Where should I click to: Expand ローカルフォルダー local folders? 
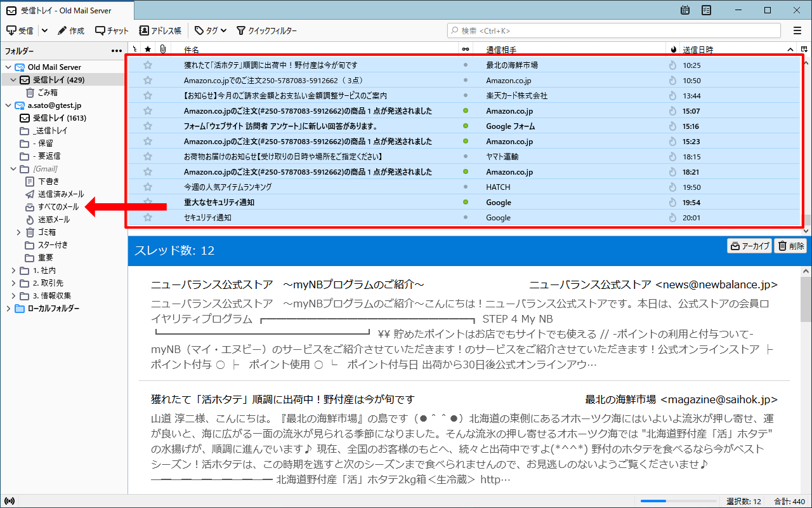[x=8, y=309]
